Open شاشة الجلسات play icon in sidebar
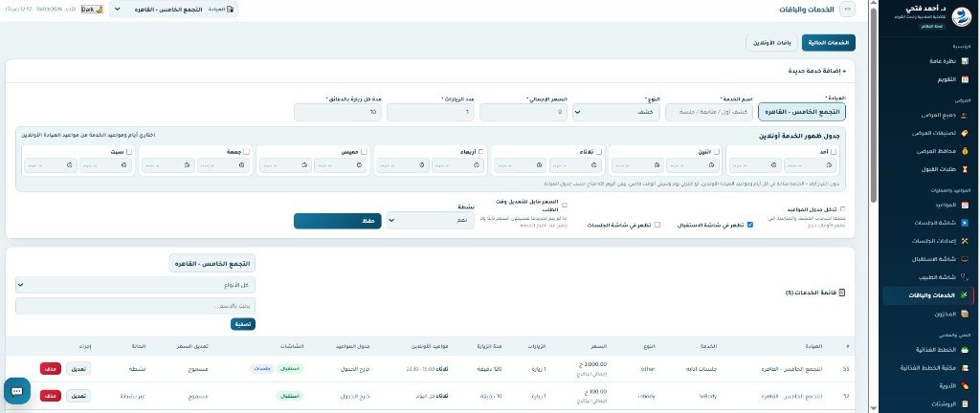The width and height of the screenshot is (980, 413). (x=965, y=223)
